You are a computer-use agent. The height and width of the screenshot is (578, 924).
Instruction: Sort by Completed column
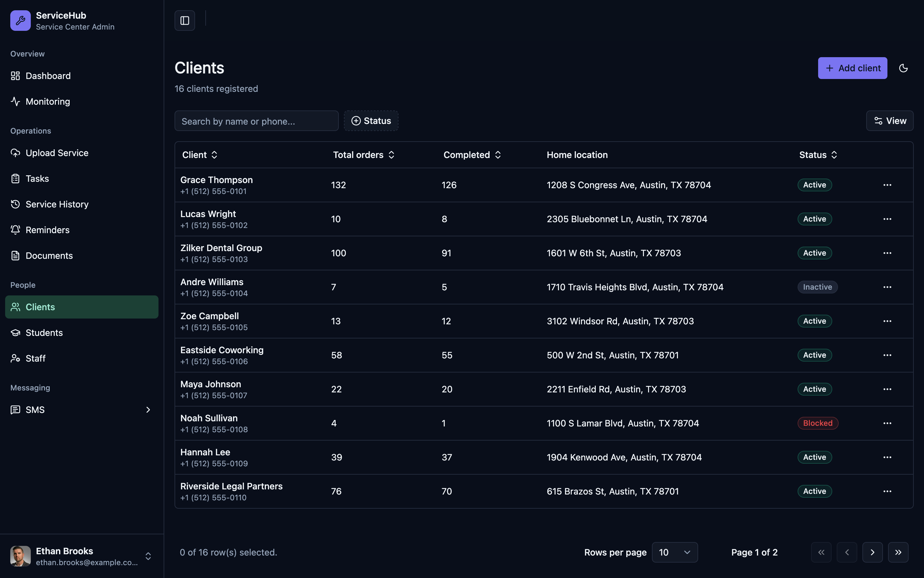(x=472, y=155)
